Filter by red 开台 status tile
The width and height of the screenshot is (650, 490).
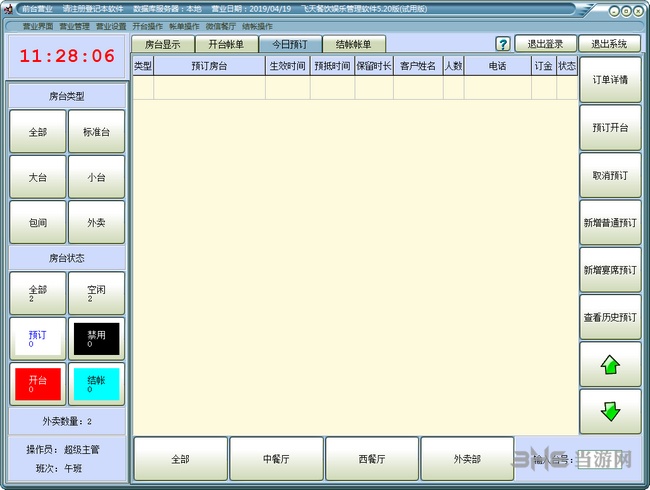click(x=39, y=385)
